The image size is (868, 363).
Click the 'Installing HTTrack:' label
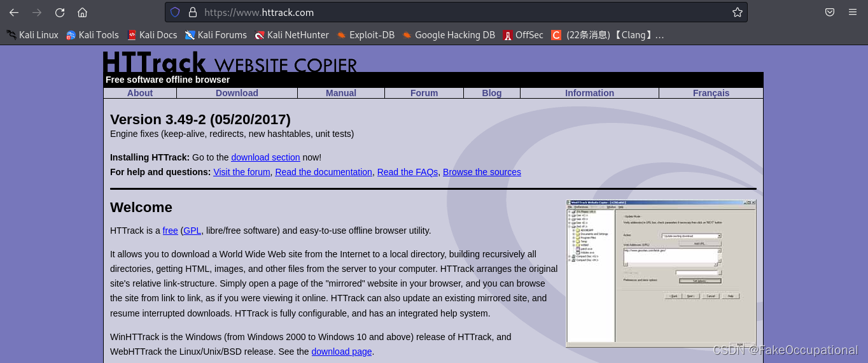(150, 157)
